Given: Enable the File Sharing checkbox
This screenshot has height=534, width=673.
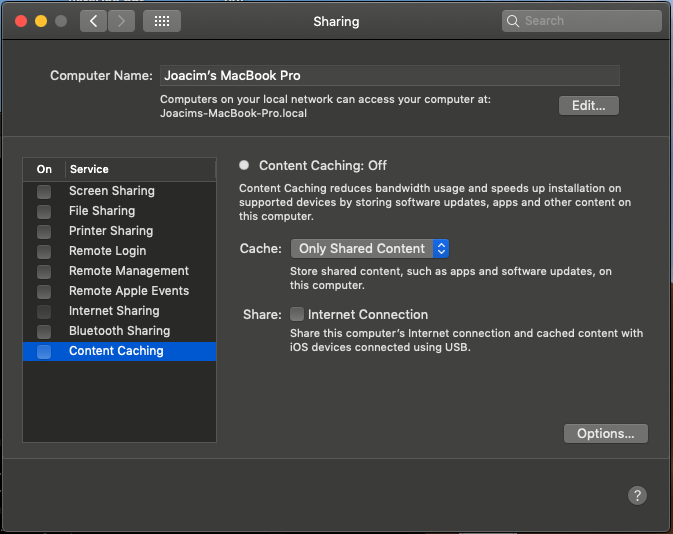Looking at the screenshot, I should click(x=44, y=212).
